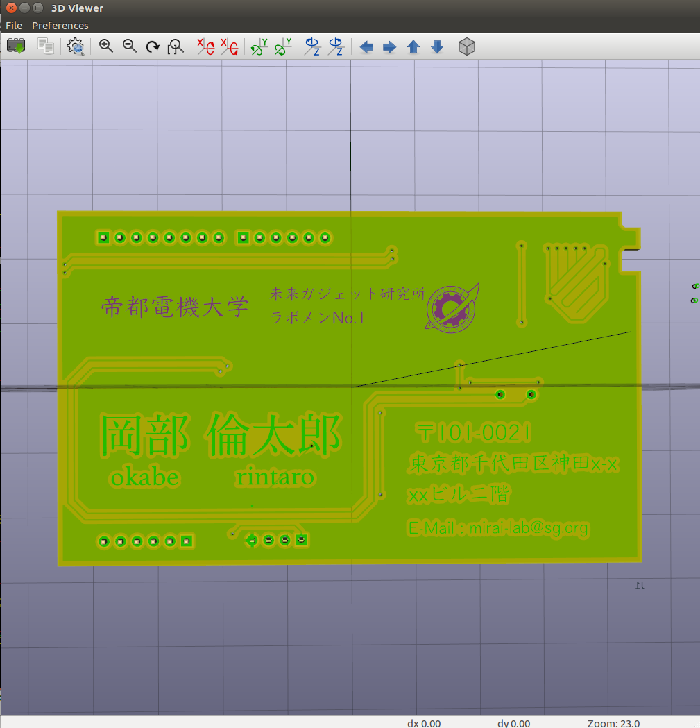
Task: Zoom in on the board
Action: pos(105,46)
